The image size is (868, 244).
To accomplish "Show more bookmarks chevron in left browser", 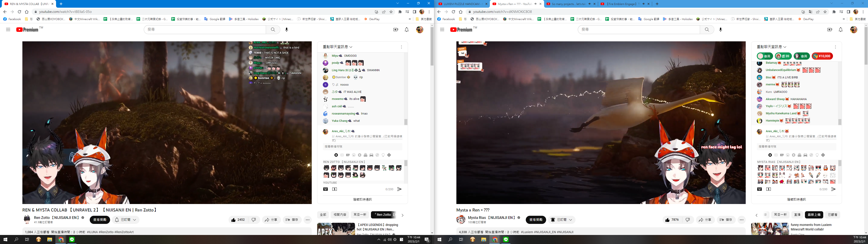I will point(410,19).
